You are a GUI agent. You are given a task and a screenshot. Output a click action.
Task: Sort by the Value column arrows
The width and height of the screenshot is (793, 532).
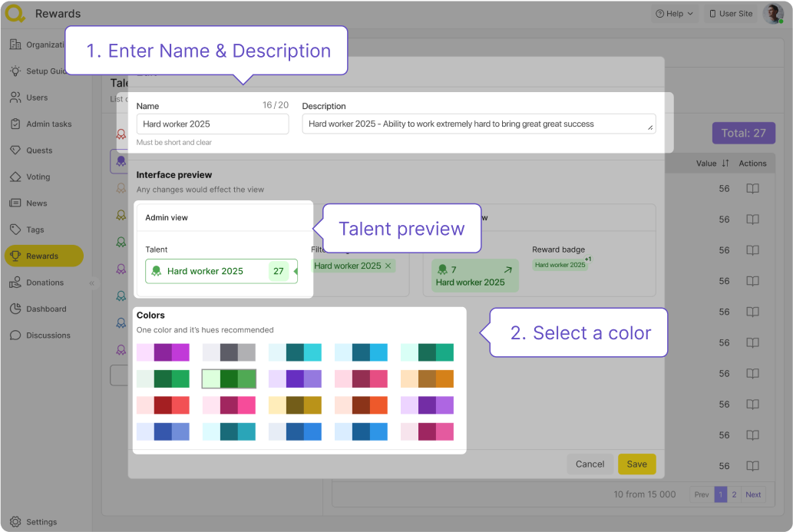click(725, 164)
